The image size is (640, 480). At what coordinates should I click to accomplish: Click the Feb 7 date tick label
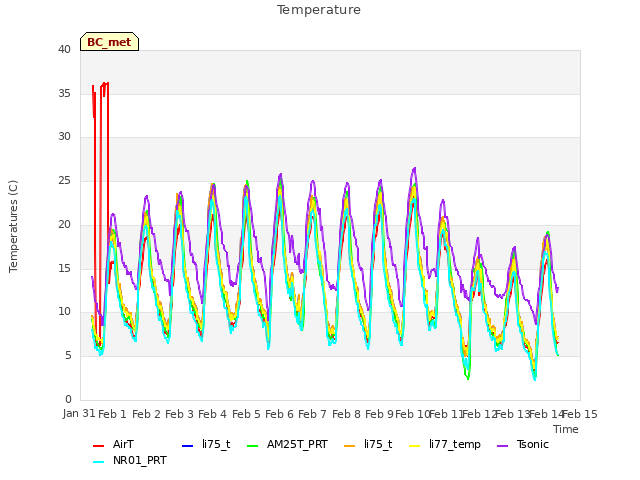(313, 414)
